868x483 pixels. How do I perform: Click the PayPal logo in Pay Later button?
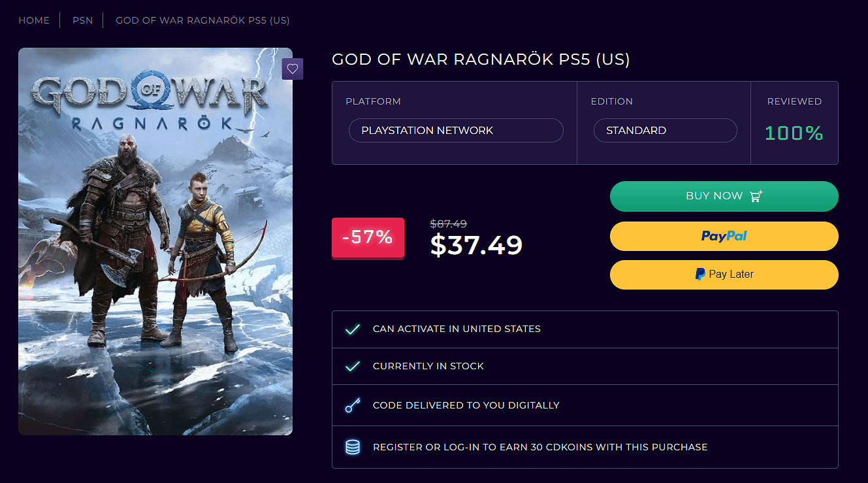click(700, 275)
